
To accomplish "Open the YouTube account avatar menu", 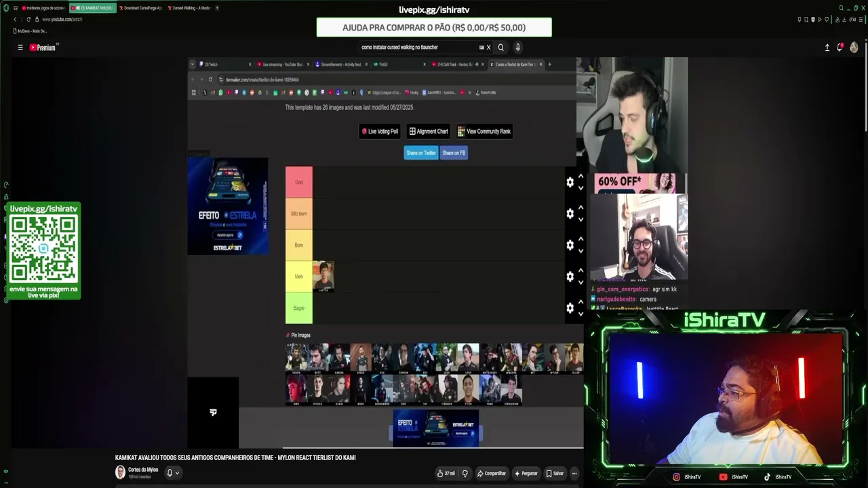I will [x=854, y=47].
